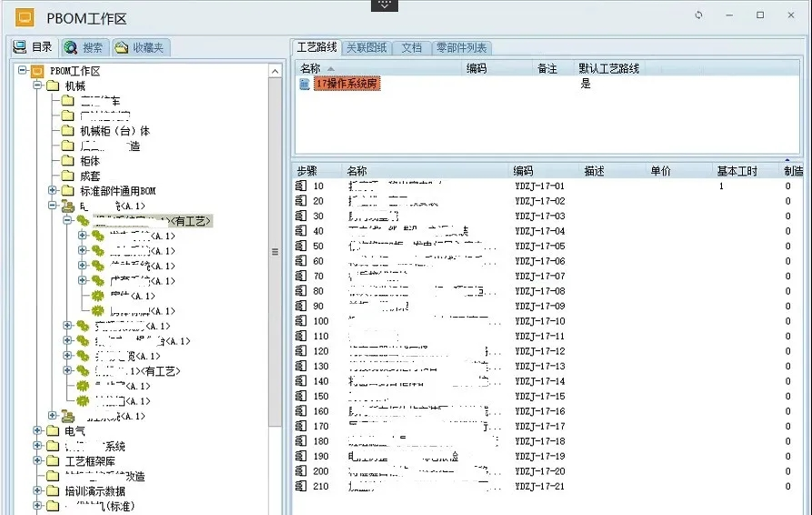Screen dimensions: 812x515
Task: Click the 机械柜（台）体 folder icon
Action: (67, 131)
